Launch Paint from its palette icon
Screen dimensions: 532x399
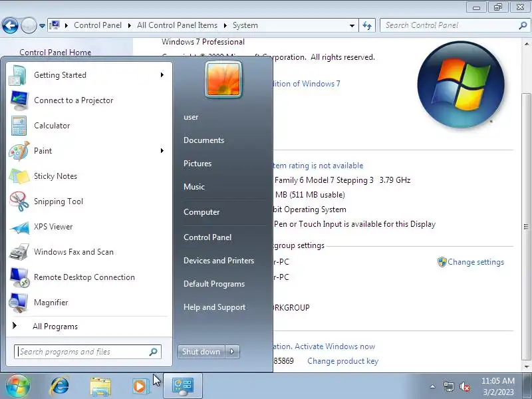pyautogui.click(x=19, y=151)
